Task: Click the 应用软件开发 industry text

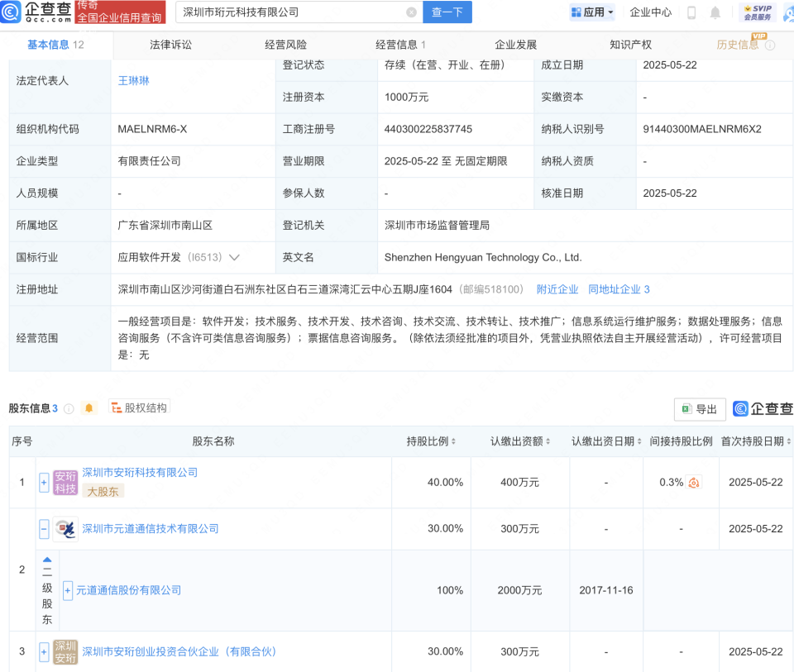Action: [x=150, y=258]
